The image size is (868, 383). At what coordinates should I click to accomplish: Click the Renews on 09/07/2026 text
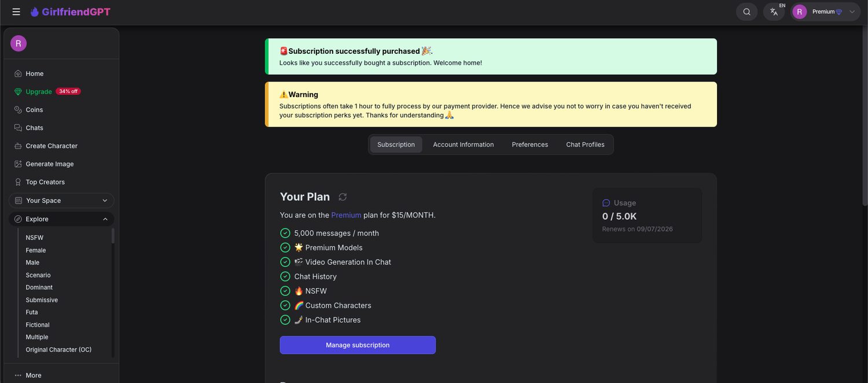click(x=637, y=229)
